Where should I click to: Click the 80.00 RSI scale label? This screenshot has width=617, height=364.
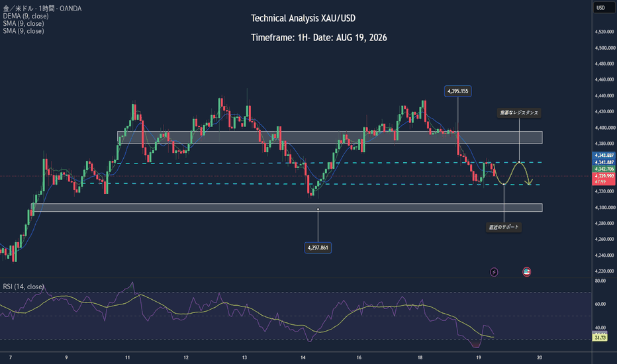pyautogui.click(x=600, y=281)
